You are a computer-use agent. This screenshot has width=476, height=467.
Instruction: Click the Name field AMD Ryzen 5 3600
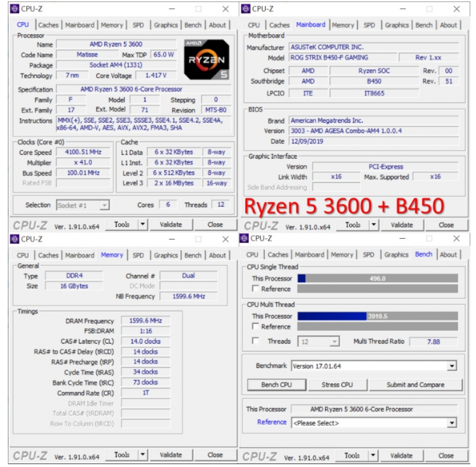(x=116, y=45)
